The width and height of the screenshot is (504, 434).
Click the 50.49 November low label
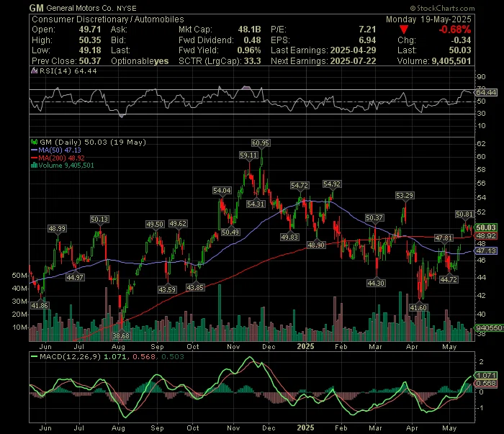pos(230,232)
